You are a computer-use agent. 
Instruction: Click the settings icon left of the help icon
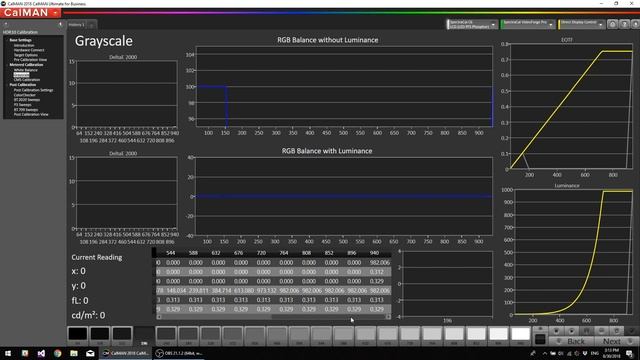612,24
